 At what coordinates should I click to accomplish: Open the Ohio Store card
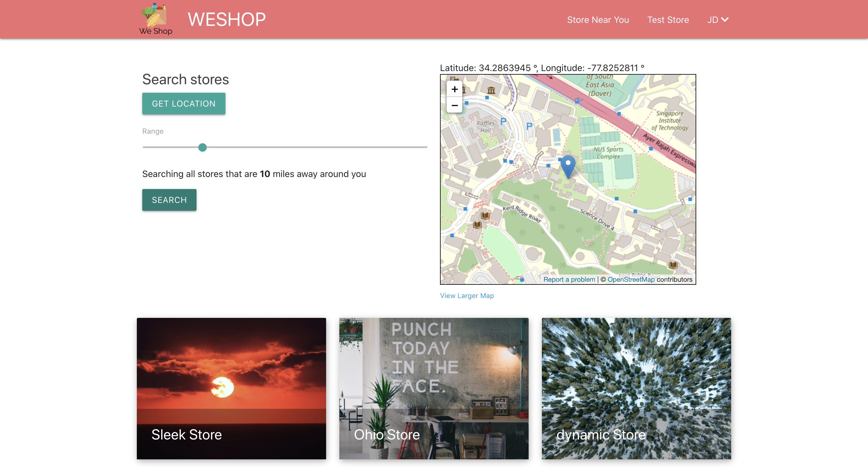434,388
